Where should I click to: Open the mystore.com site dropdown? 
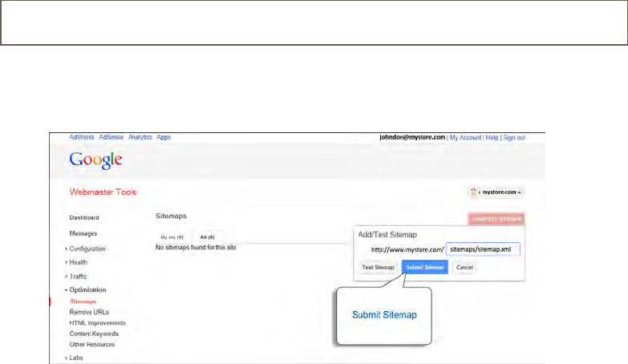[496, 192]
